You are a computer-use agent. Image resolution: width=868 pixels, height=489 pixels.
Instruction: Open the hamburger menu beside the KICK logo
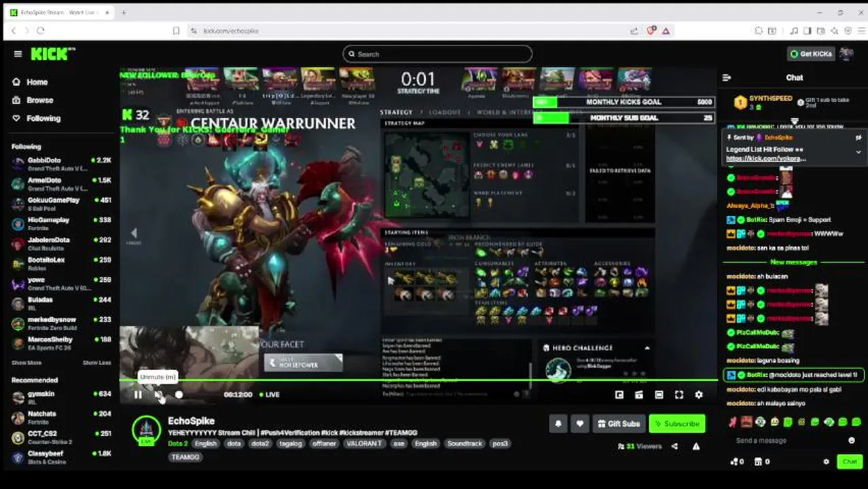coord(18,54)
